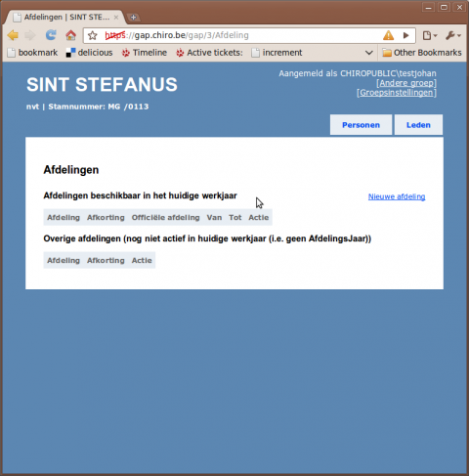Click the 'Officiële afdeling' column header
The height and width of the screenshot is (476, 469).
(165, 217)
